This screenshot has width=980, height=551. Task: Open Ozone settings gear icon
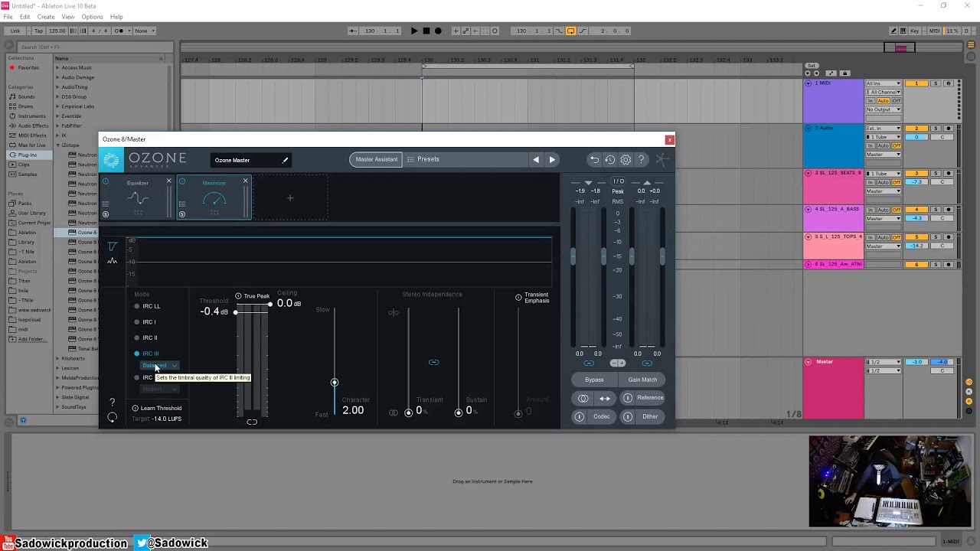pos(626,159)
